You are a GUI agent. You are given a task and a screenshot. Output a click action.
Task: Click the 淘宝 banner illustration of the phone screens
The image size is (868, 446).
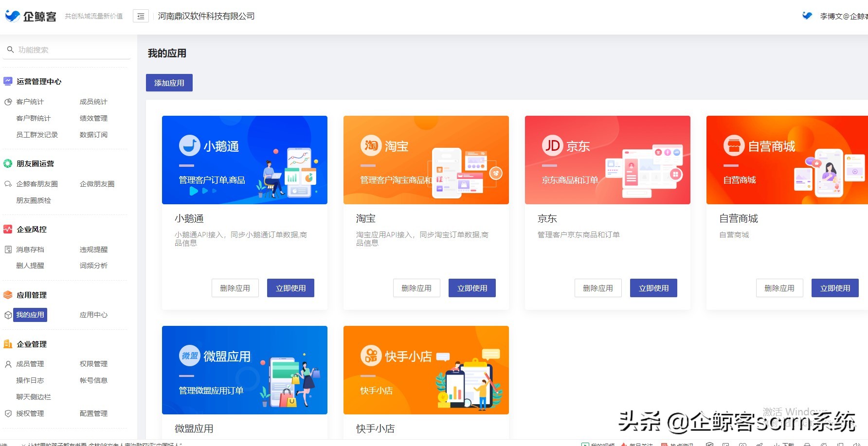click(465, 173)
